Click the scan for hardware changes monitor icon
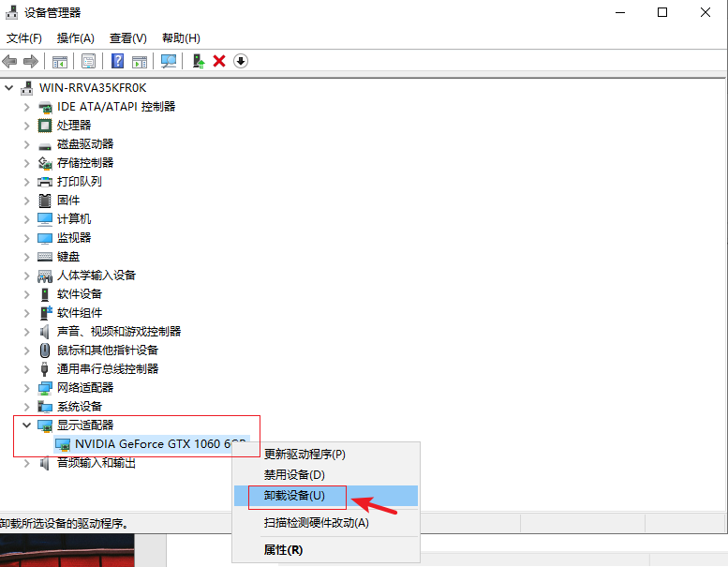 pos(169,61)
